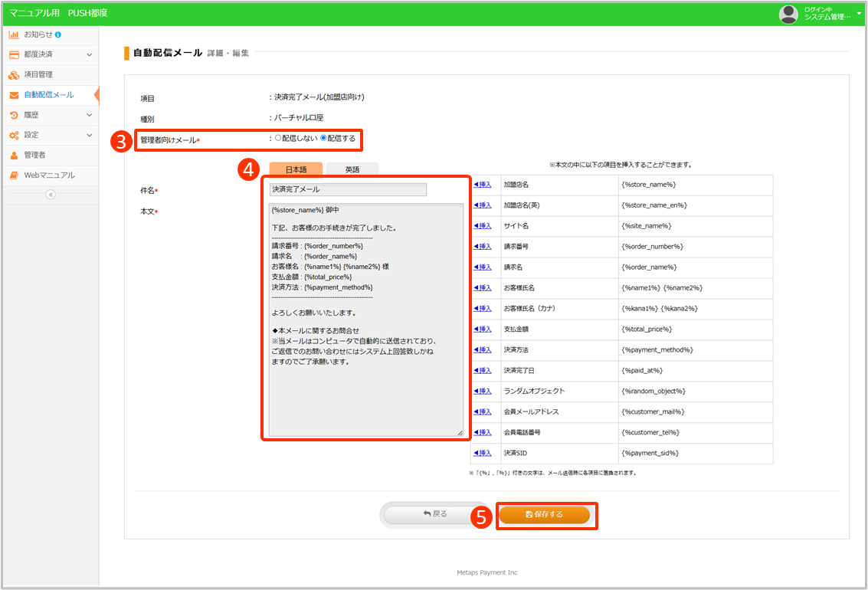The image size is (868, 590).
Task: Click the Webマニュアル book icon
Action: (14, 175)
